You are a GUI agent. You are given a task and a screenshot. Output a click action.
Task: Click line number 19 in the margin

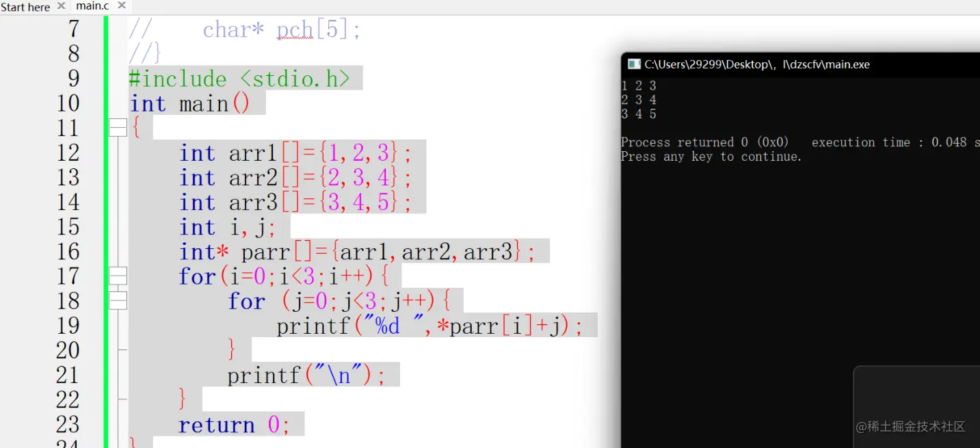click(x=68, y=325)
